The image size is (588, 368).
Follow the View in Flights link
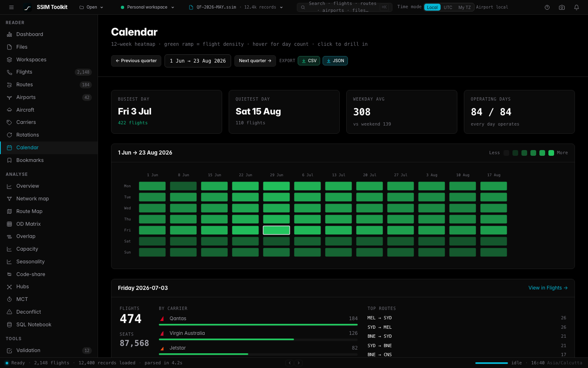point(548,288)
